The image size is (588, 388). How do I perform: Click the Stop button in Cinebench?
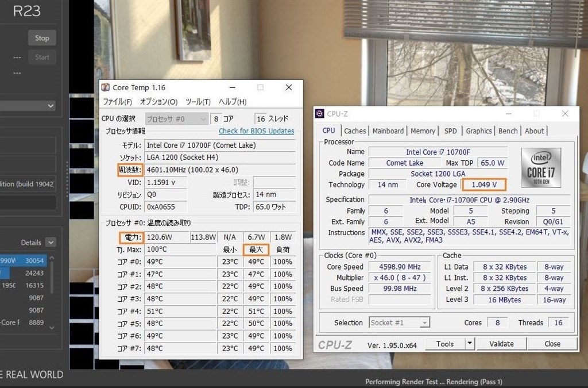(x=42, y=38)
